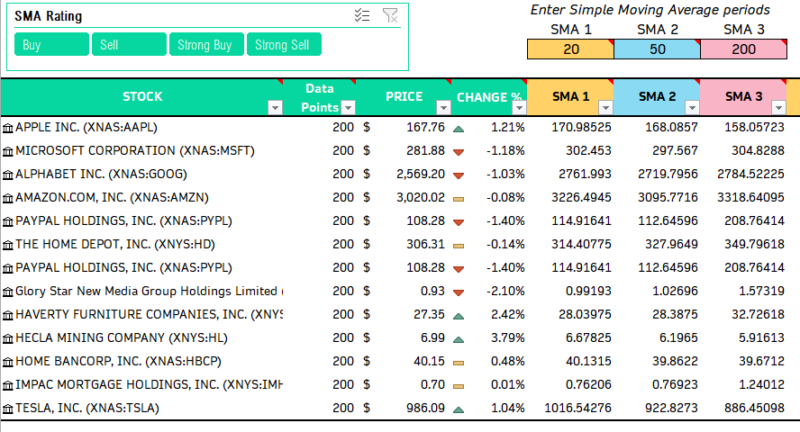Open the CHANGE % column filter dropdown
This screenshot has width=800, height=432.
click(519, 108)
